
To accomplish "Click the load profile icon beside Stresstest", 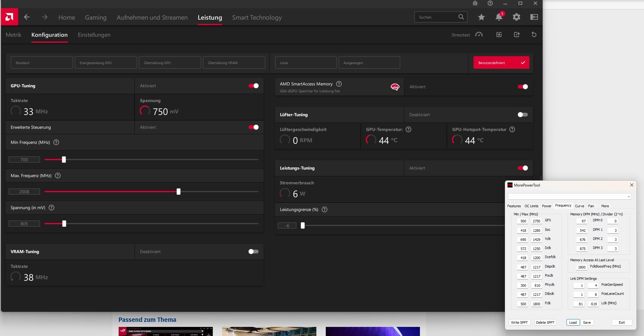I will pyautogui.click(x=499, y=35).
